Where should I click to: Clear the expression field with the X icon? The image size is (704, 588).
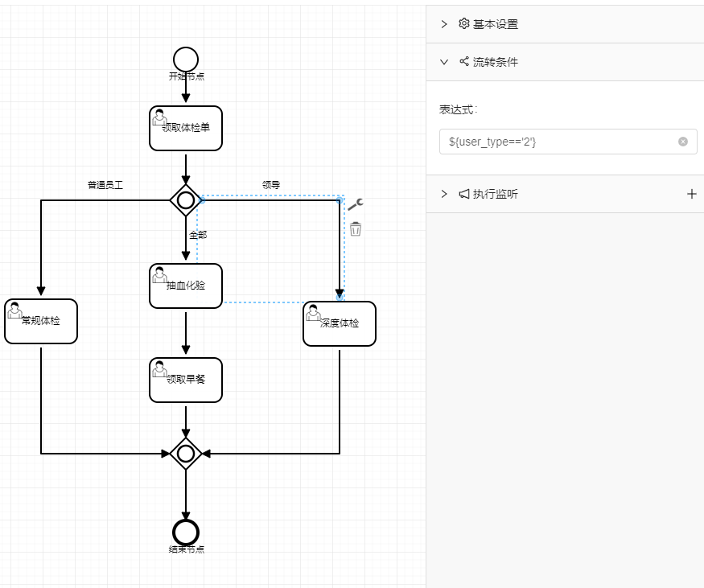point(683,142)
